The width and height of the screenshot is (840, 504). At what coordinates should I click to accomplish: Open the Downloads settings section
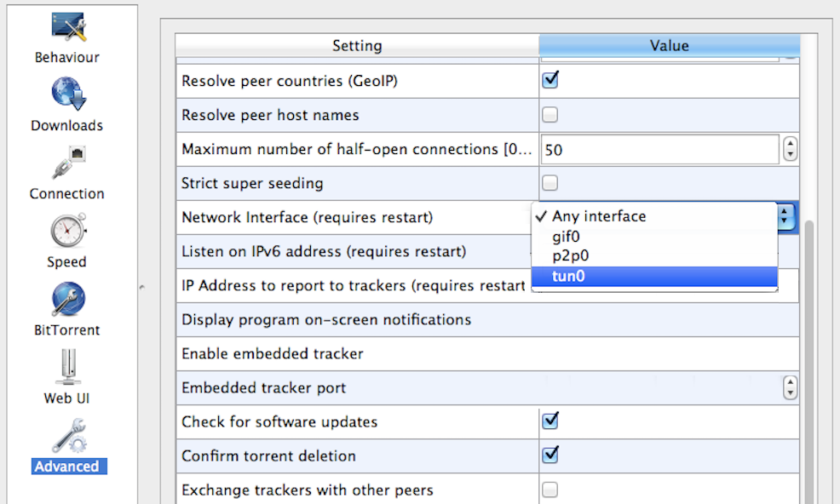[x=66, y=95]
